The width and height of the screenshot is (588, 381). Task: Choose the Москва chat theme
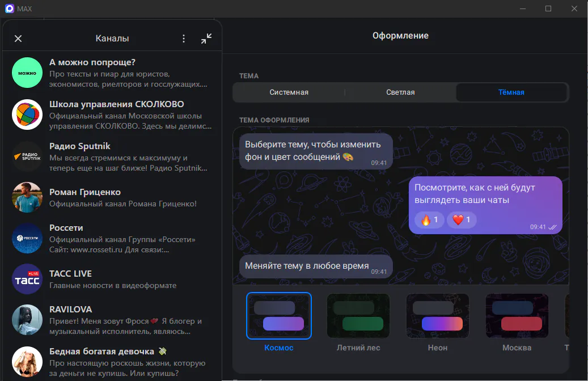[517, 316]
